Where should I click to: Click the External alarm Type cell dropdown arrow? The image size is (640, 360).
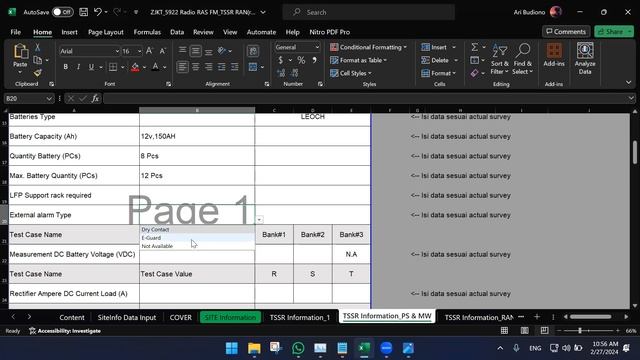(259, 220)
